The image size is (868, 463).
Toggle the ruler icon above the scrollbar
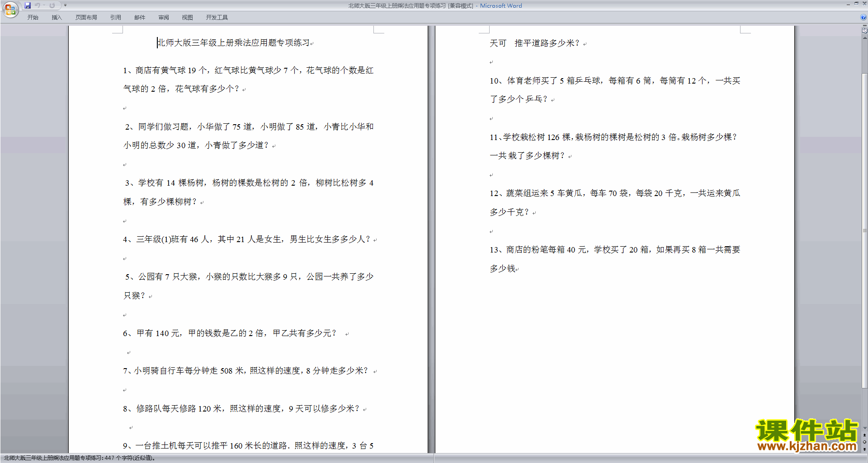(x=864, y=31)
